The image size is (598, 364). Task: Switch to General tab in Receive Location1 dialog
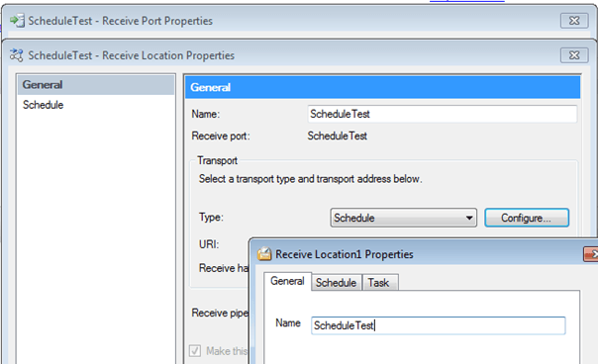tap(287, 281)
